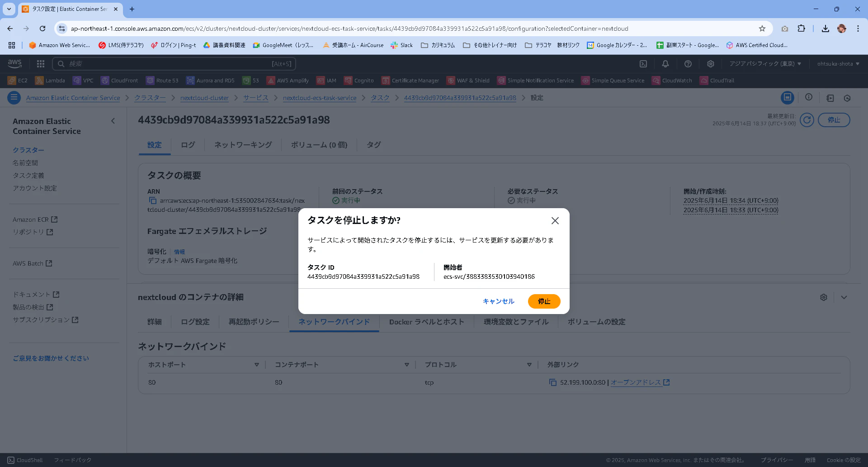Open the Docker ラベルとホスト tab
The height and width of the screenshot is (467, 868).
pos(427,322)
